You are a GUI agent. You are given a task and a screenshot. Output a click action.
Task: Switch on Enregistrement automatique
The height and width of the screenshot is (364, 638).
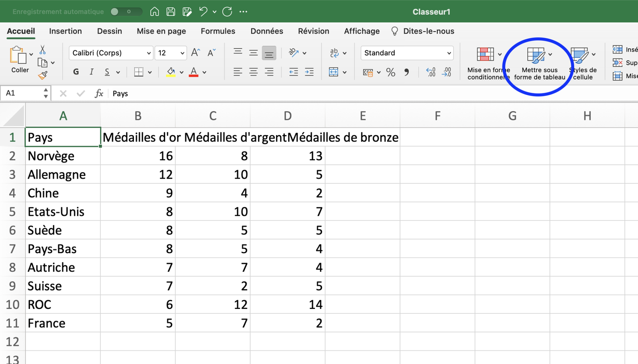126,12
